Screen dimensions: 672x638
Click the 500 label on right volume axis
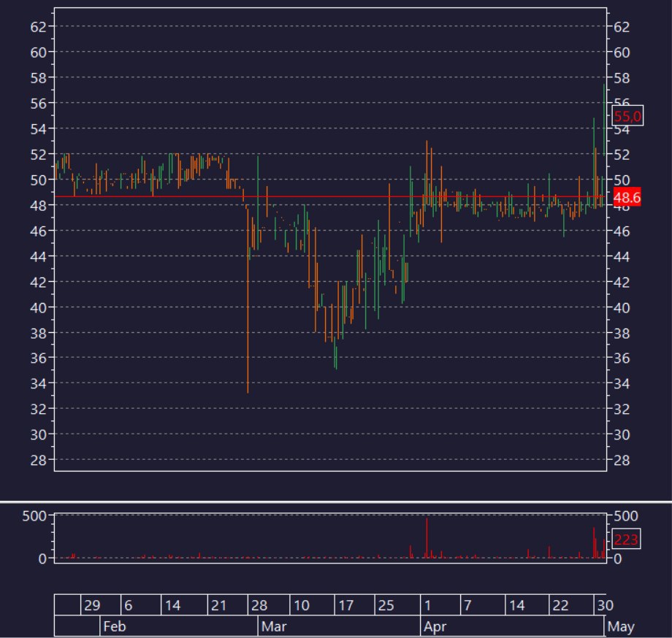click(626, 515)
